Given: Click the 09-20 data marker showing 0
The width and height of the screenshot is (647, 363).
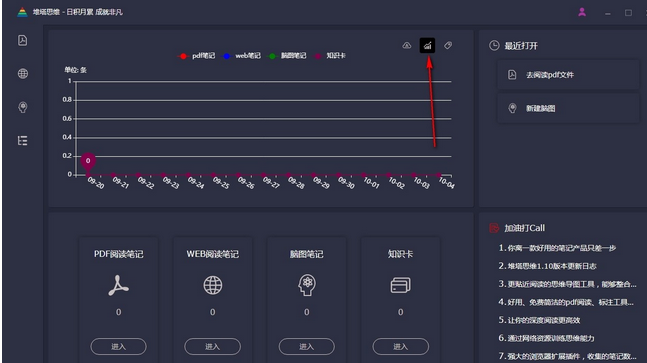Looking at the screenshot, I should pyautogui.click(x=88, y=162).
